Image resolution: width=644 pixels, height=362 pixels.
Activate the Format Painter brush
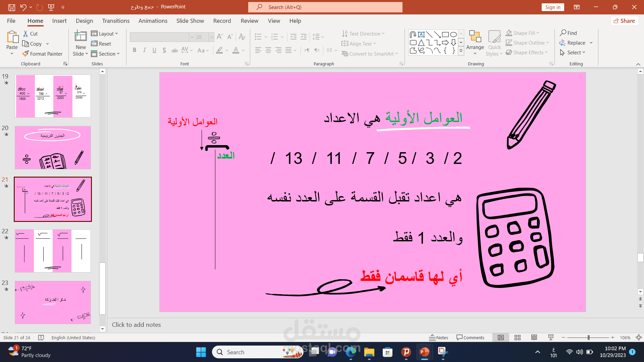pyautogui.click(x=42, y=54)
